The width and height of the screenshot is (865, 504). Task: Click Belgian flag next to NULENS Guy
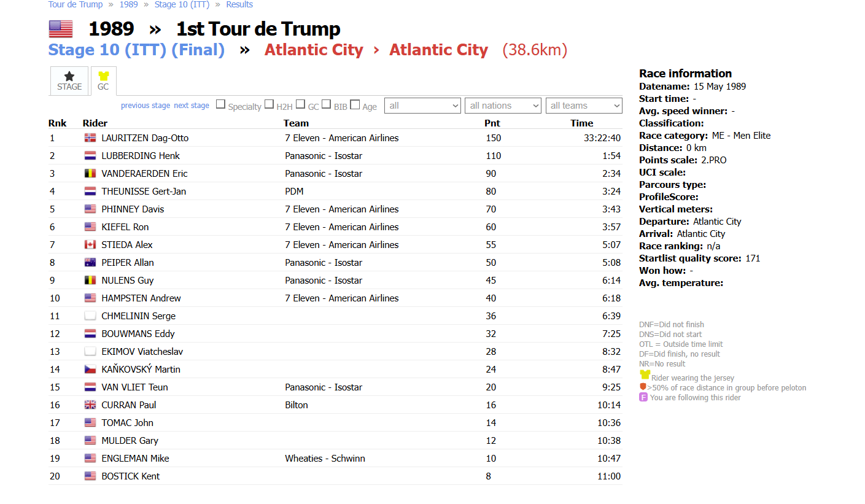[x=90, y=281]
